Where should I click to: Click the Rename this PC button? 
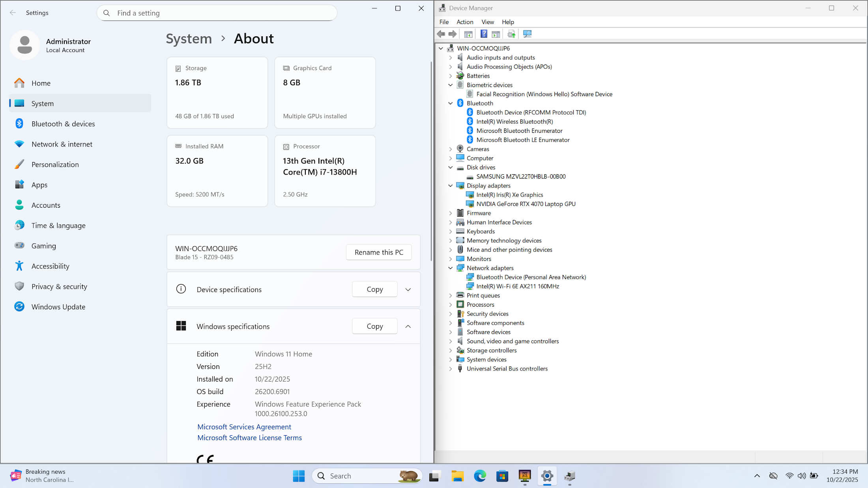(378, 252)
